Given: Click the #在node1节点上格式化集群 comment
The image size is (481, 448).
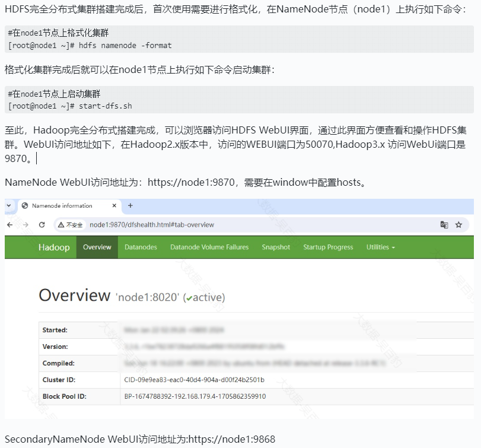Looking at the screenshot, I should point(58,33).
